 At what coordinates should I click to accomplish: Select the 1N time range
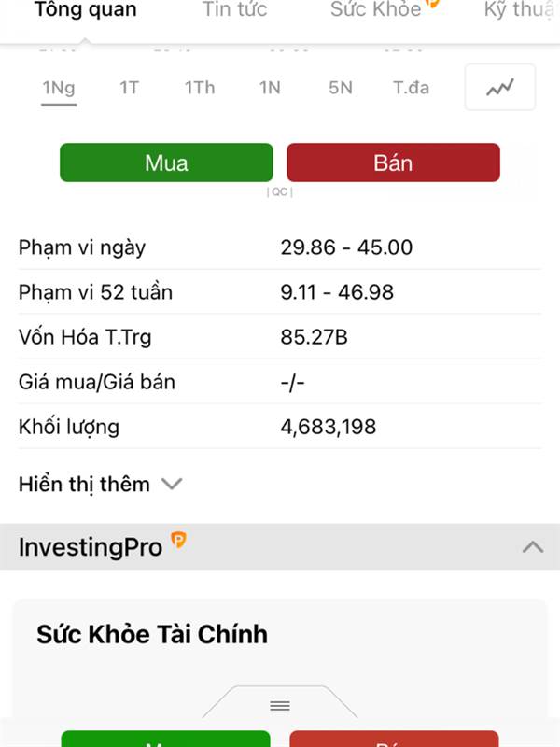coord(270,88)
